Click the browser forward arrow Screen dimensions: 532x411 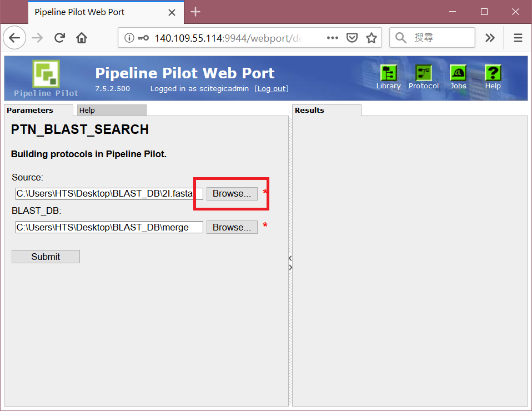tap(37, 38)
